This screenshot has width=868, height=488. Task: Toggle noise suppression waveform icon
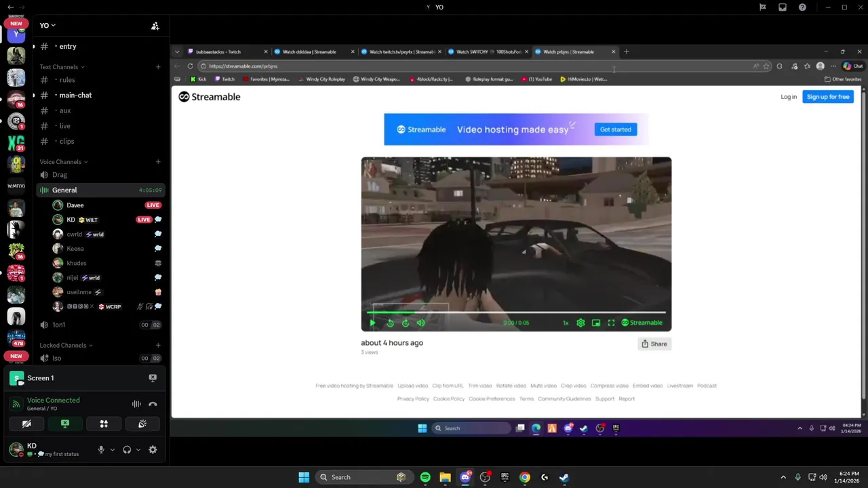coord(136,404)
